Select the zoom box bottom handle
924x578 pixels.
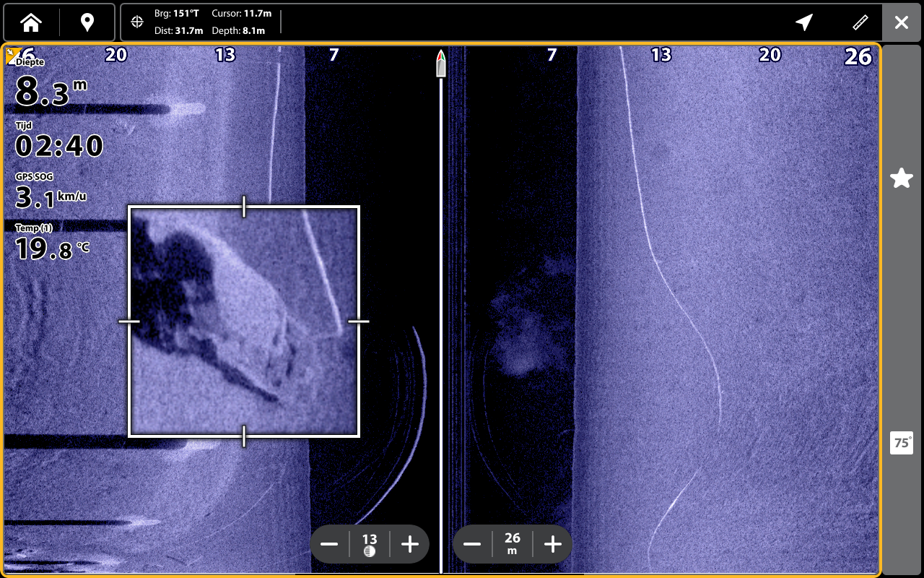[x=244, y=436]
